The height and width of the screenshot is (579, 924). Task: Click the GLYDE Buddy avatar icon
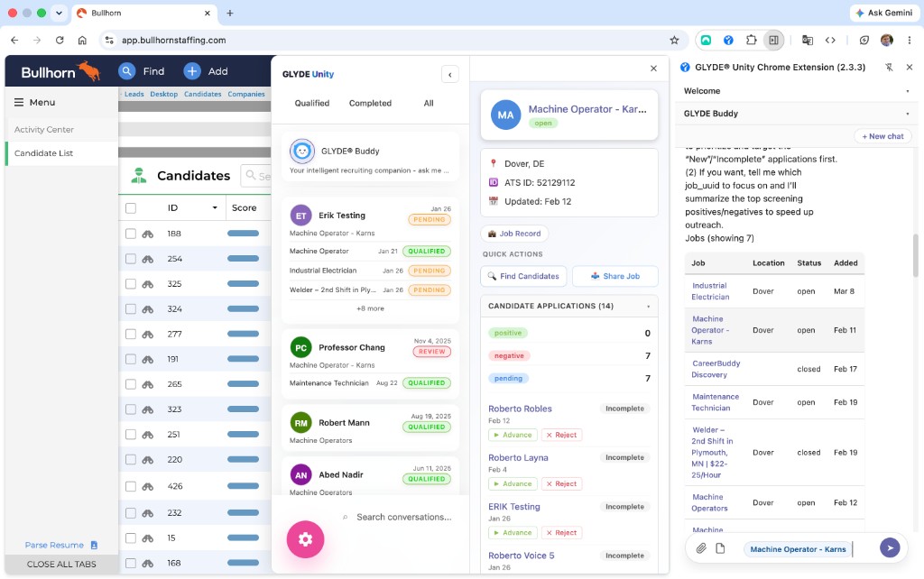click(x=301, y=152)
